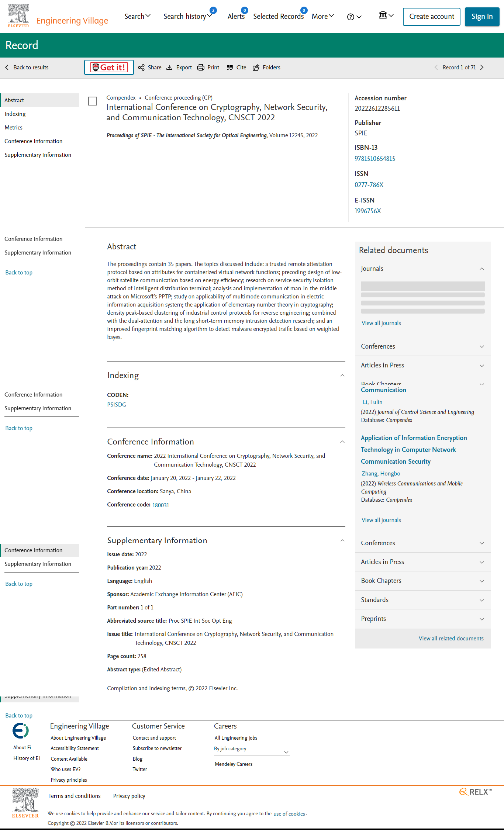This screenshot has height=830, width=504.
Task: Click the Search history count badge
Action: (213, 10)
